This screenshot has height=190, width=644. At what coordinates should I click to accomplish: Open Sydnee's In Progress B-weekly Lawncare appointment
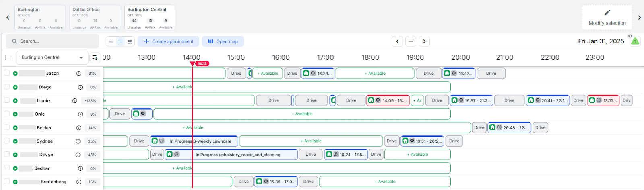click(194, 141)
